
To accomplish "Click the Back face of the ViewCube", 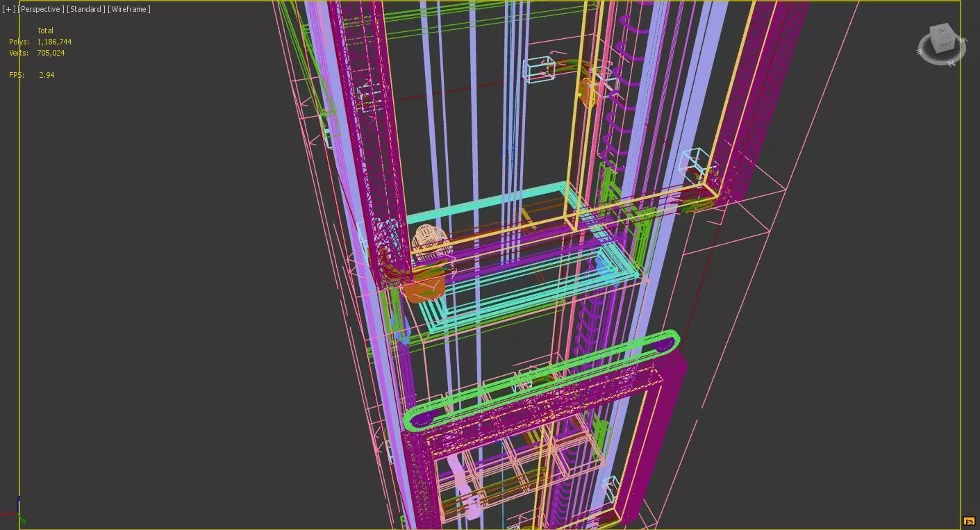I will 945,44.
